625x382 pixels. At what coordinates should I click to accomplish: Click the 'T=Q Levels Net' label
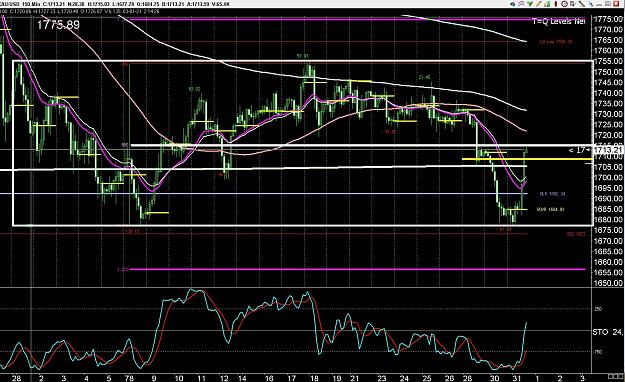pos(559,21)
